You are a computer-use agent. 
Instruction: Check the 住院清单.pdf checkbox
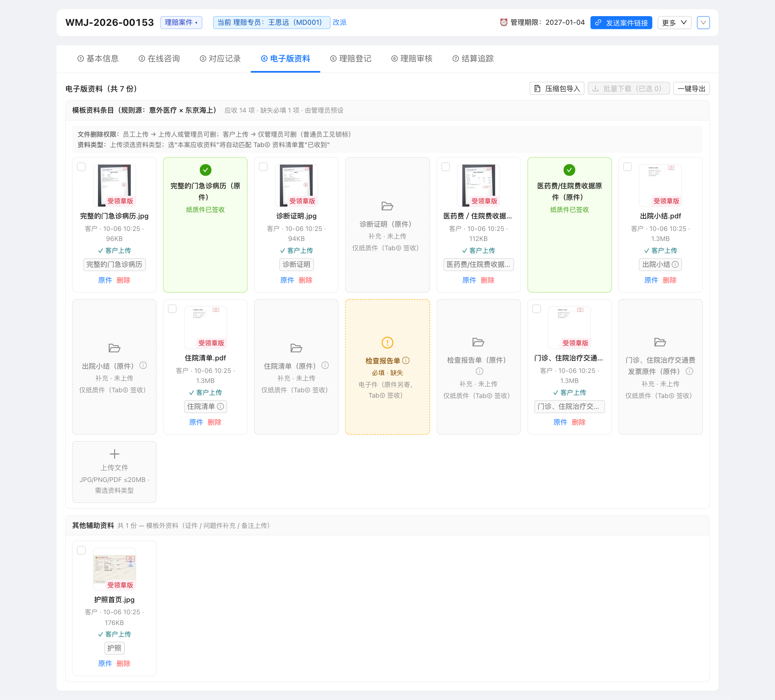click(172, 309)
